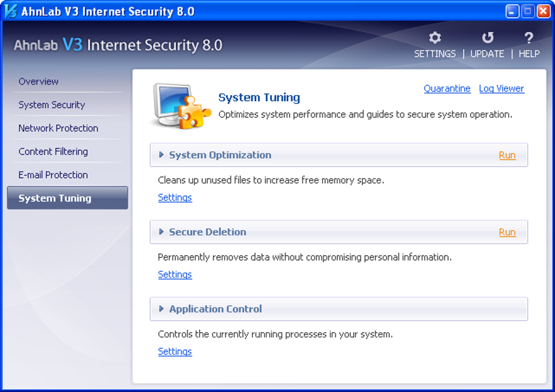Screen dimensions: 555x392
Task: Switch to System Security in sidebar
Action: [52, 105]
